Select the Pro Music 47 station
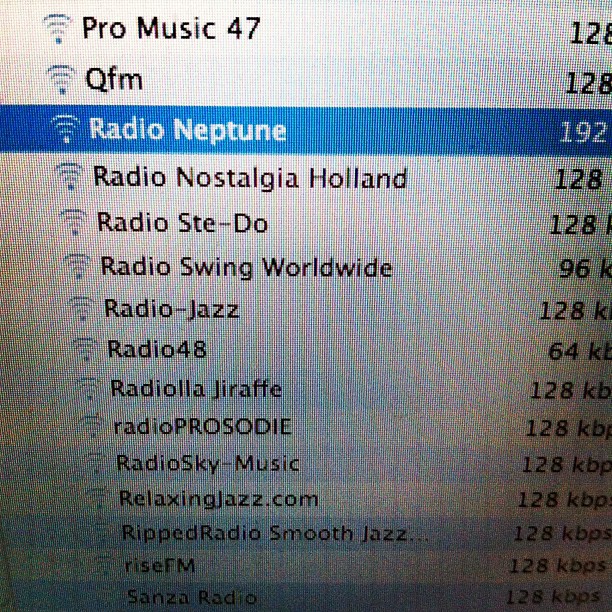Screen dimensions: 612x612 point(171,28)
